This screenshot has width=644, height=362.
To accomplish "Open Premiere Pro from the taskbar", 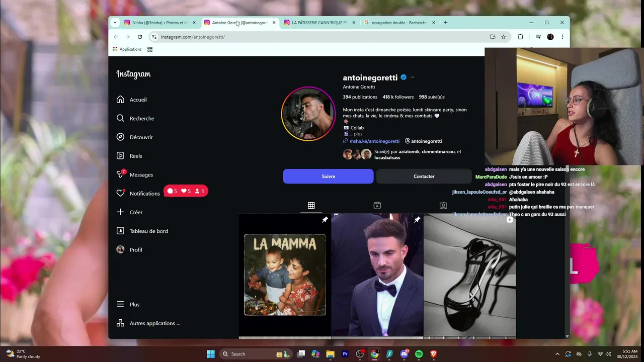I will 345,354.
